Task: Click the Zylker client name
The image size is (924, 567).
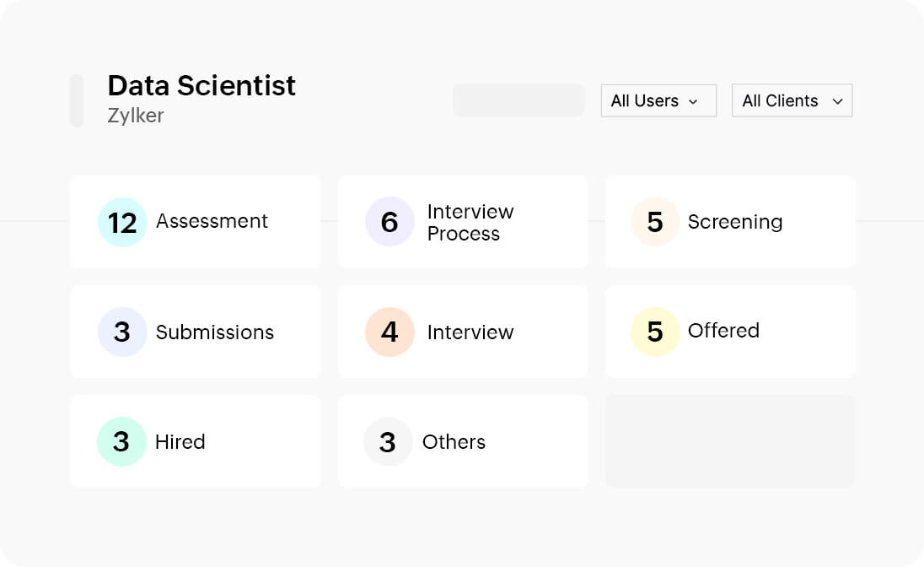Action: click(136, 116)
